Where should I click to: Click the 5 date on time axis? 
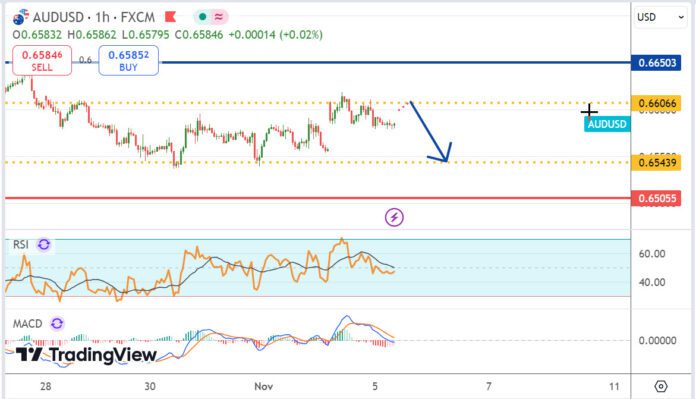pyautogui.click(x=375, y=387)
